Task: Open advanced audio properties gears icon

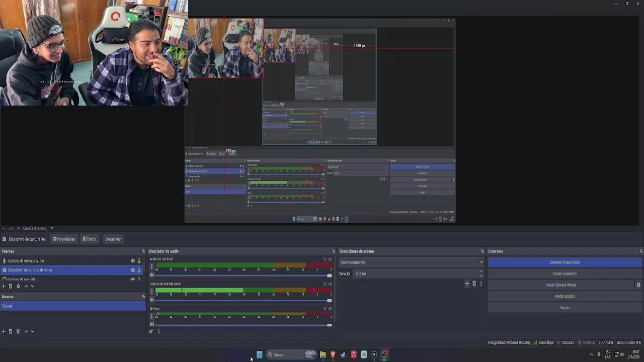Action: 151,331
